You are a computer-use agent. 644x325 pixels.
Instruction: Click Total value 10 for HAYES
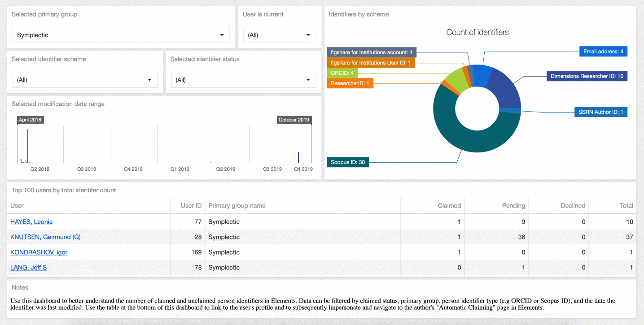click(630, 221)
